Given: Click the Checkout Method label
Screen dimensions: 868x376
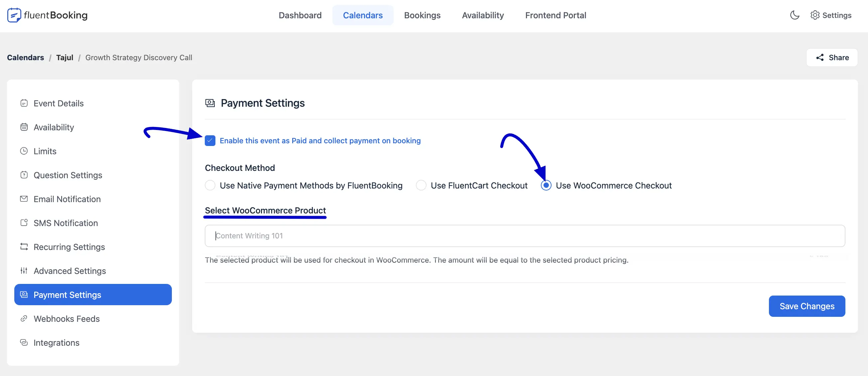Looking at the screenshot, I should click(x=240, y=168).
